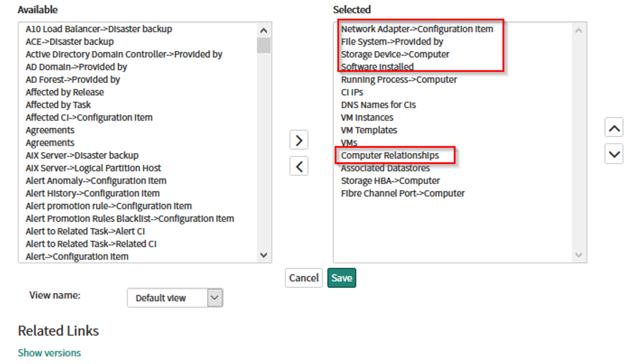Choose Software Installed in Selected list
635x364 pixels.
(377, 67)
